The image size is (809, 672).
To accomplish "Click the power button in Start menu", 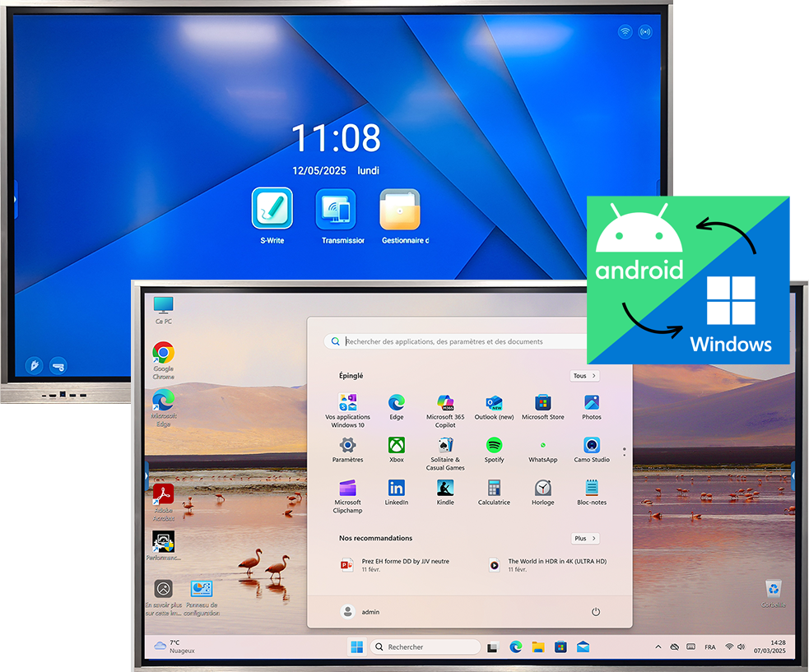I will coord(595,612).
